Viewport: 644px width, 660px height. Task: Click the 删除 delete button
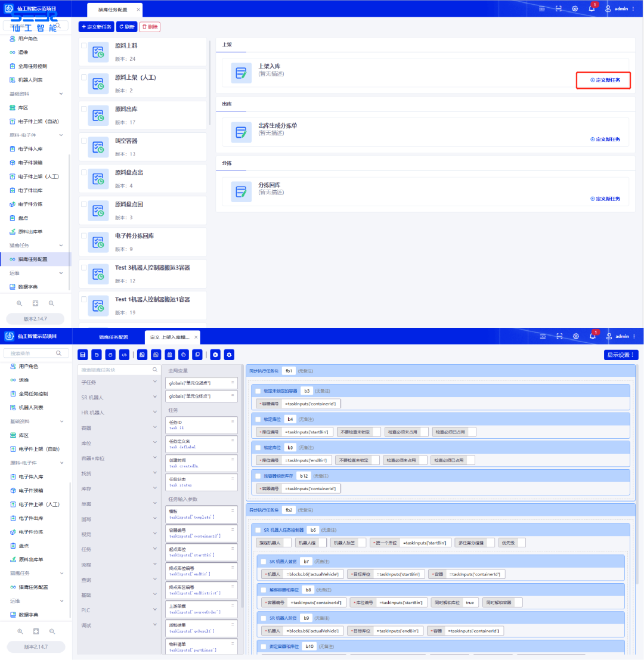150,27
